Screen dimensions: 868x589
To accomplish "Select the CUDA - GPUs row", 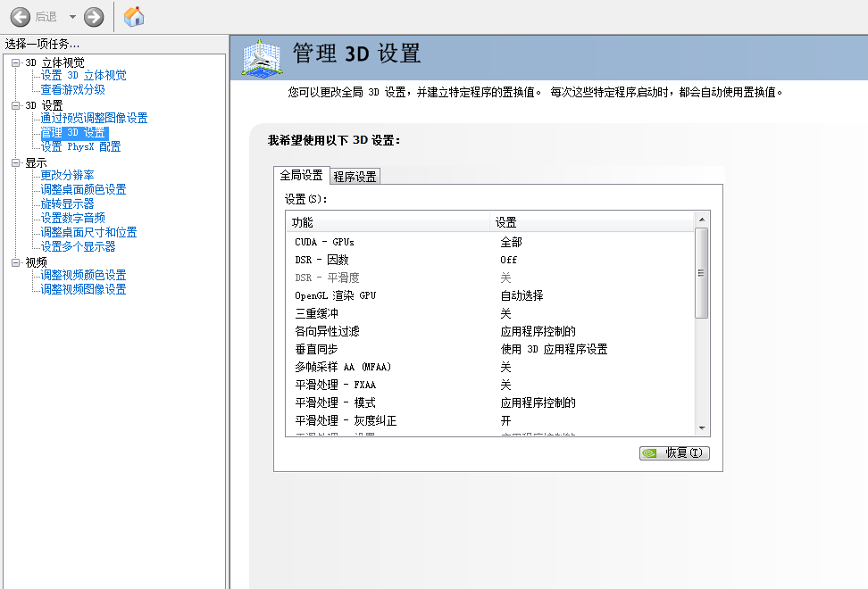I will [x=490, y=242].
